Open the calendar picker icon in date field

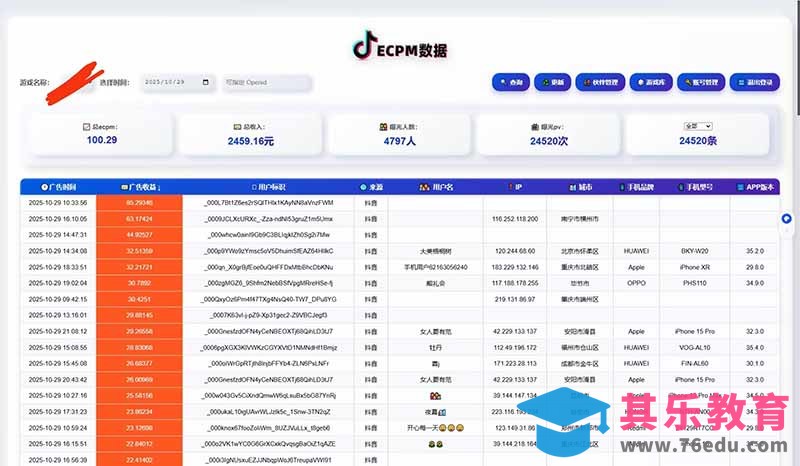pyautogui.click(x=206, y=82)
